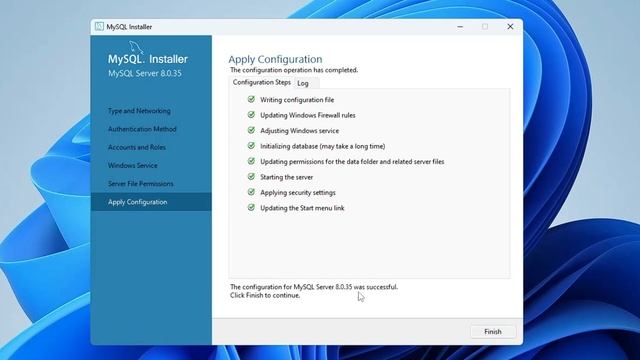
Task: Select Type and Networking in sidebar
Action: [139, 111]
